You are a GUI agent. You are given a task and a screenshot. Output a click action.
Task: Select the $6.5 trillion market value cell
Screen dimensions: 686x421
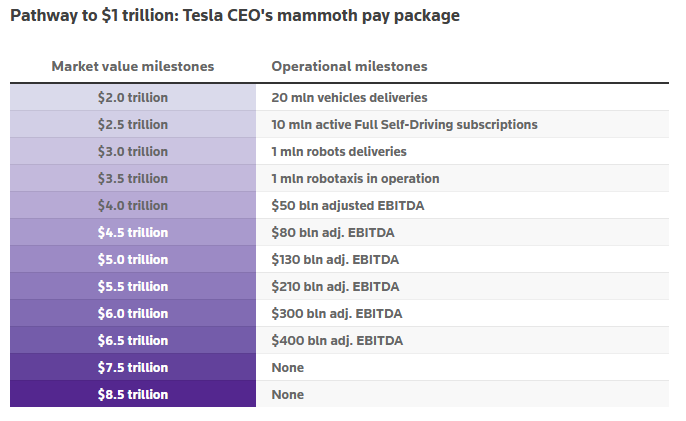(x=133, y=341)
